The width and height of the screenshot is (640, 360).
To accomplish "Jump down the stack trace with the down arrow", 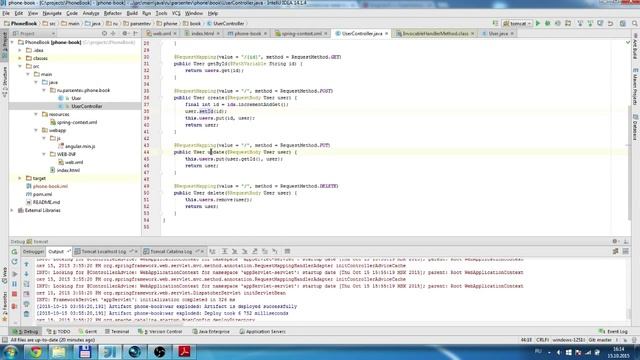I will coord(26,274).
